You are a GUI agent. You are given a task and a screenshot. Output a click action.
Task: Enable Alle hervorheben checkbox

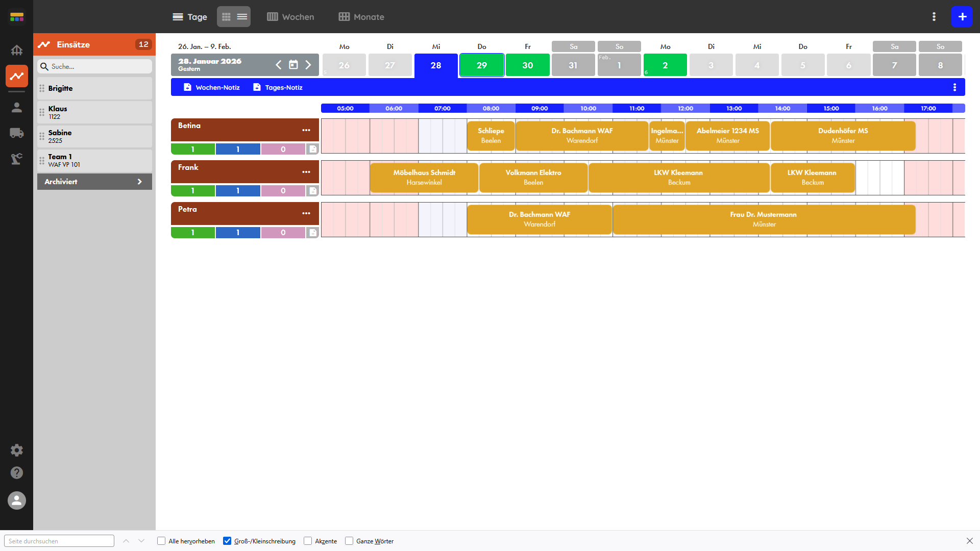coord(161,541)
